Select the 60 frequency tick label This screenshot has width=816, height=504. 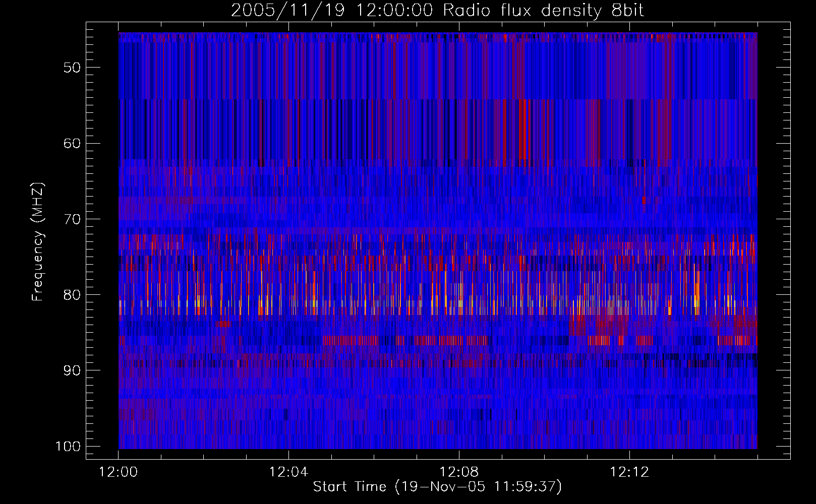pos(72,143)
